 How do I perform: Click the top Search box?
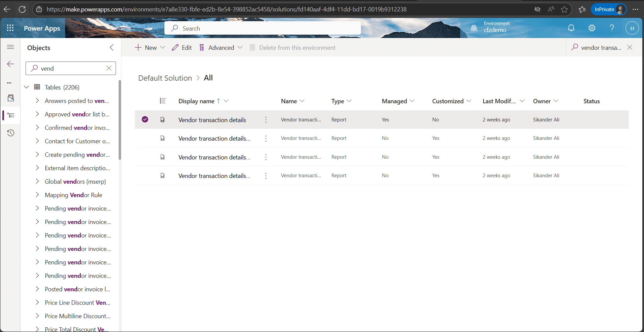pyautogui.click(x=263, y=29)
